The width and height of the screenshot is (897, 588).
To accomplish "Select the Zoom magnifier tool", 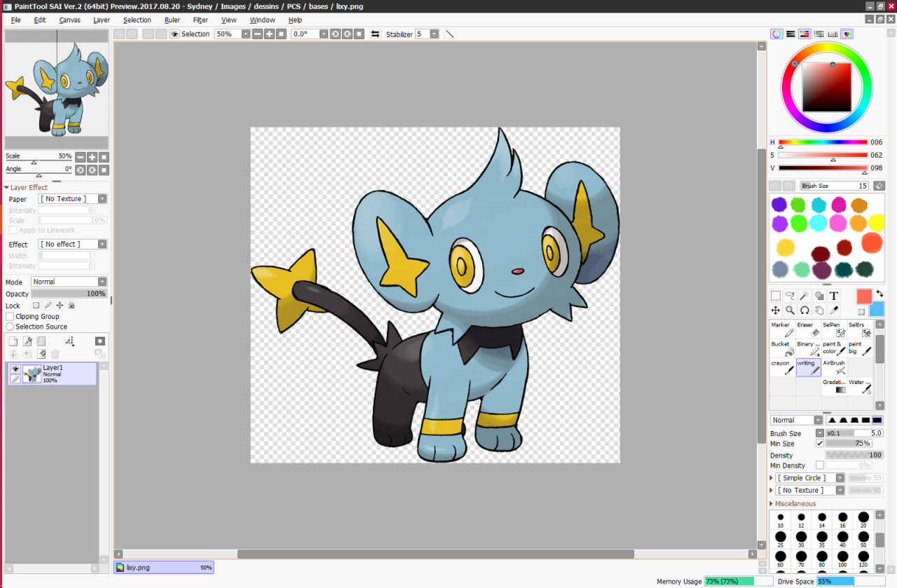I will pyautogui.click(x=790, y=310).
